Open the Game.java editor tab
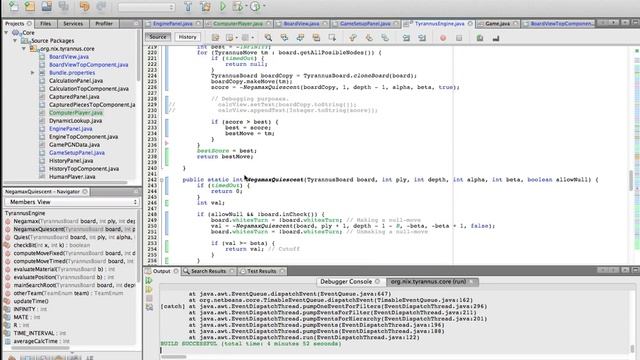The image size is (640, 360). (497, 24)
